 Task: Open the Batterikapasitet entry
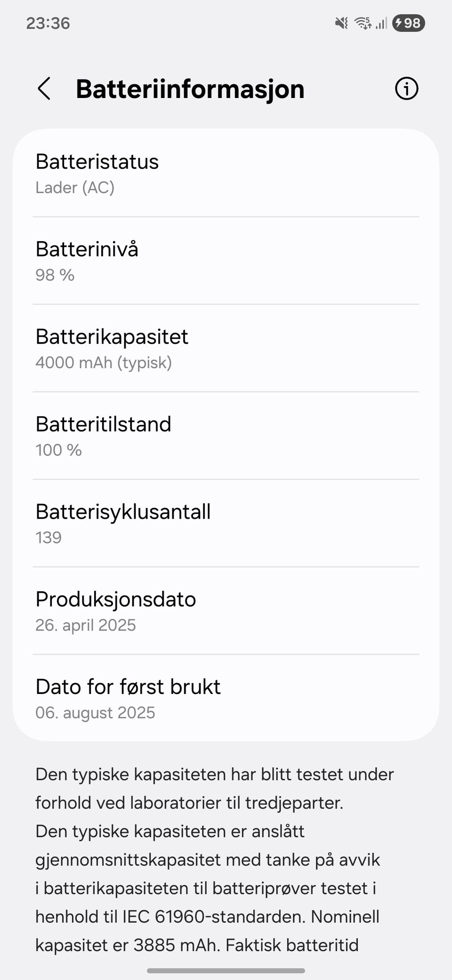pyautogui.click(x=226, y=349)
